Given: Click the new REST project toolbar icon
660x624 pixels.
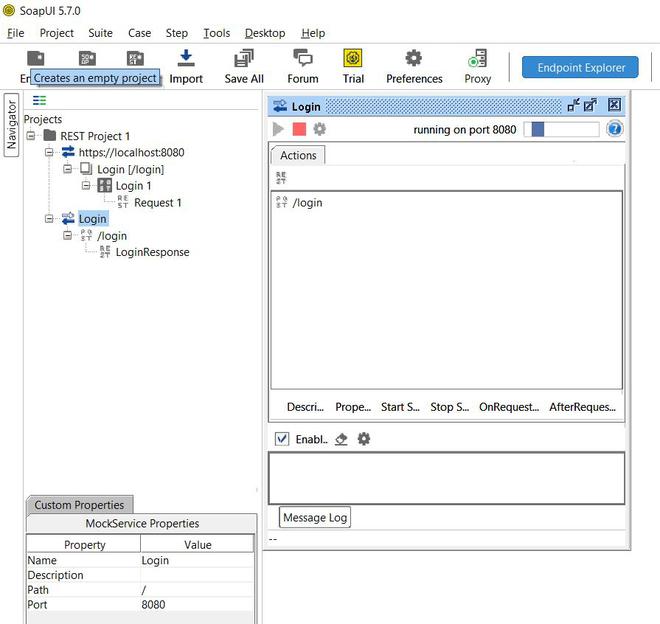Looking at the screenshot, I should pos(136,58).
